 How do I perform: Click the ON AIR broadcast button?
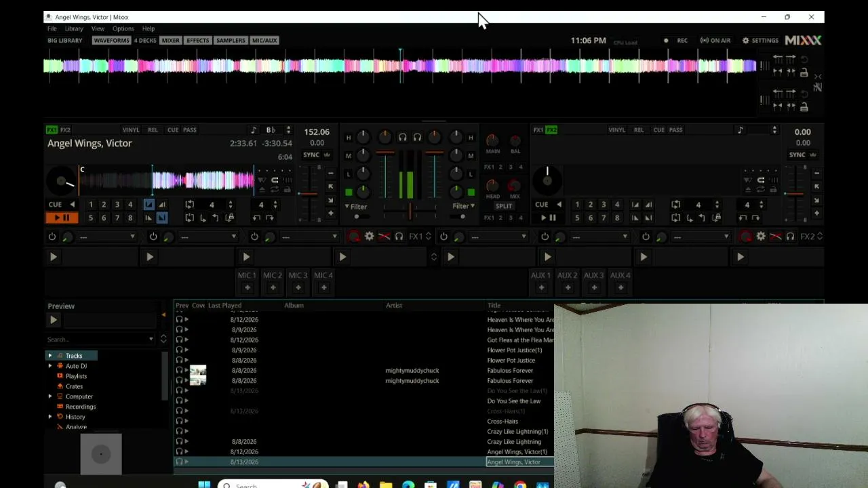point(715,41)
